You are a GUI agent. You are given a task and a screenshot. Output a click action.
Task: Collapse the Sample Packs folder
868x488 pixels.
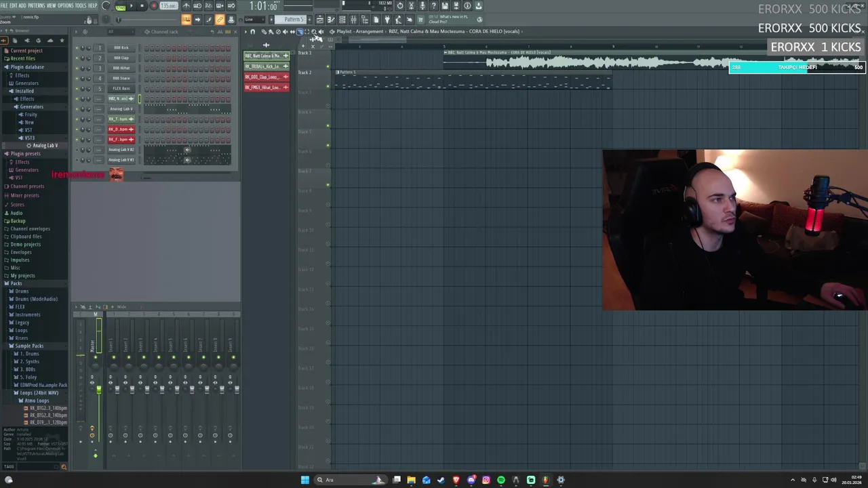pos(29,346)
